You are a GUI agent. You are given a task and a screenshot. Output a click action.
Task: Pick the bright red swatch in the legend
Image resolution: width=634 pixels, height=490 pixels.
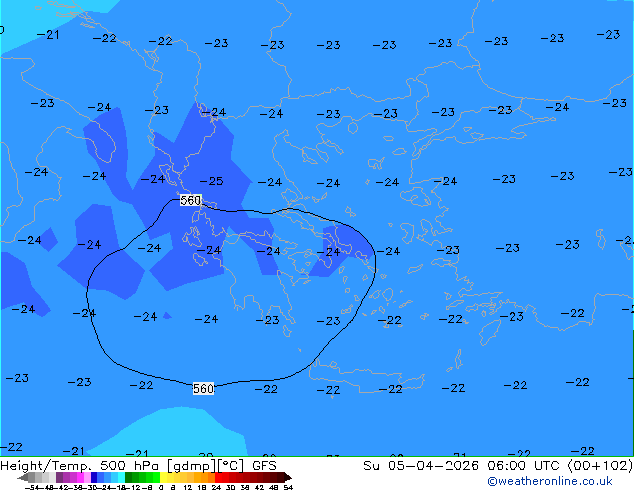click(x=218, y=477)
